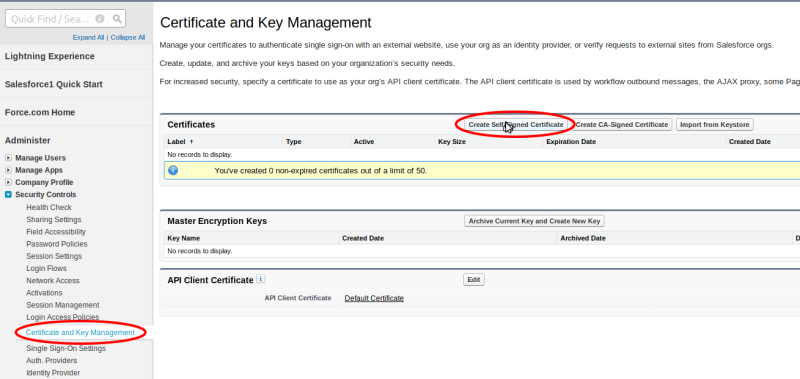Screen dimensions: 800x379
Task: Click the blue info icon in certificate limit banner
Action: (x=173, y=170)
